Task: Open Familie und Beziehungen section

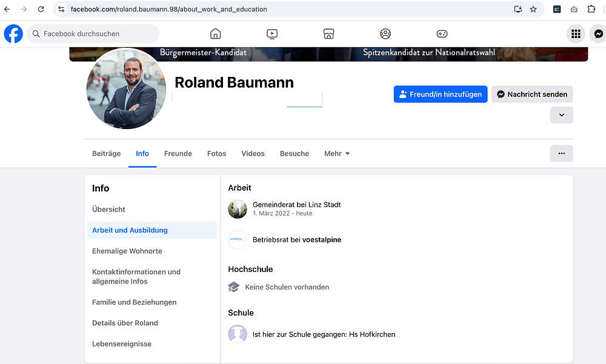Action: point(152,302)
